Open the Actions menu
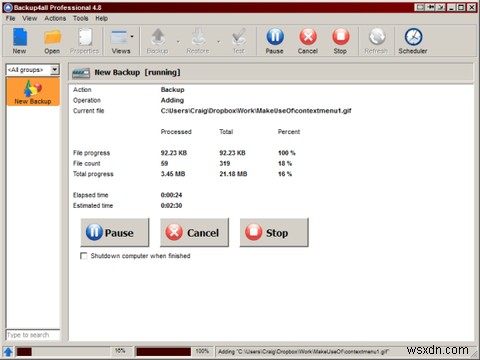Screen dimensions: 480x360 click(x=55, y=18)
